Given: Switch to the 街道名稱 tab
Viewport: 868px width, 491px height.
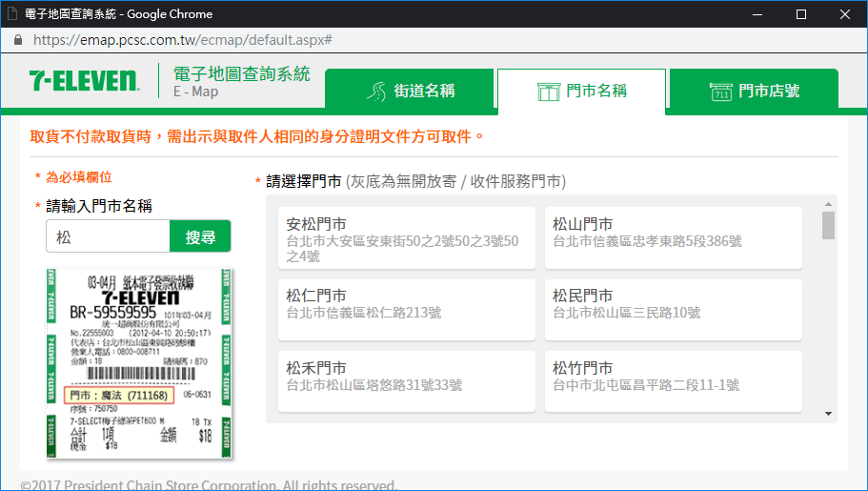Looking at the screenshot, I should 409,89.
